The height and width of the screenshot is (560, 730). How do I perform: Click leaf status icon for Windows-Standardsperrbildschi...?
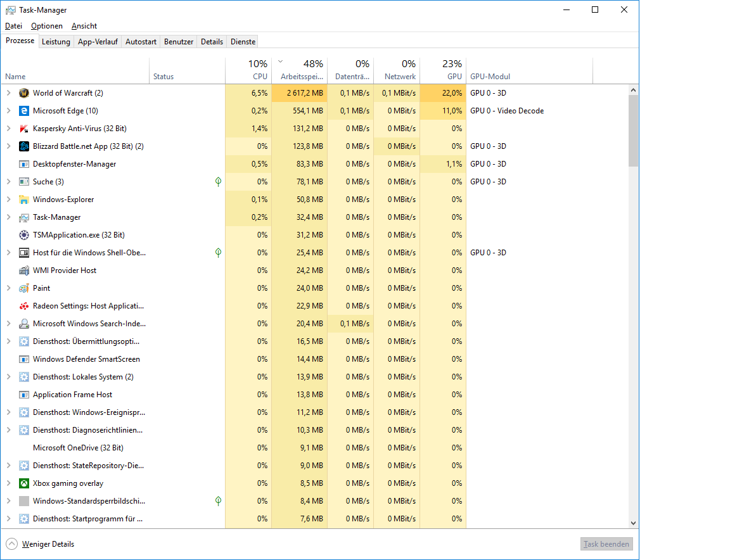pyautogui.click(x=219, y=501)
